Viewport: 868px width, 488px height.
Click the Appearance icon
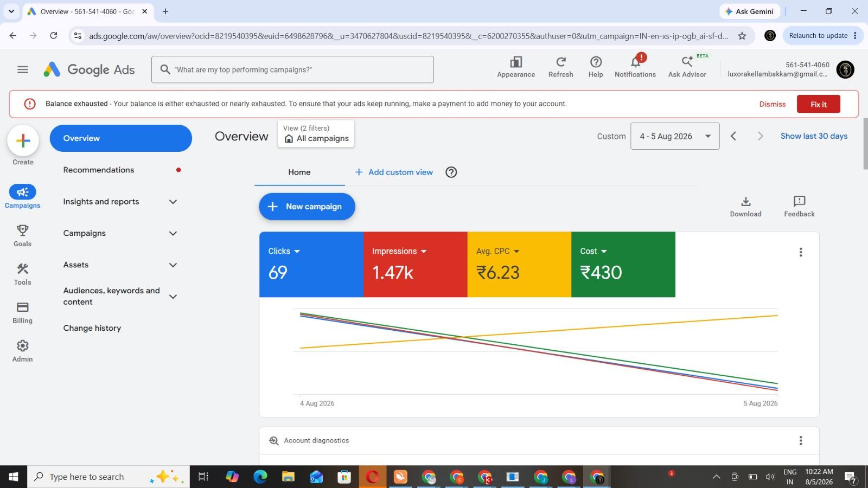click(516, 67)
